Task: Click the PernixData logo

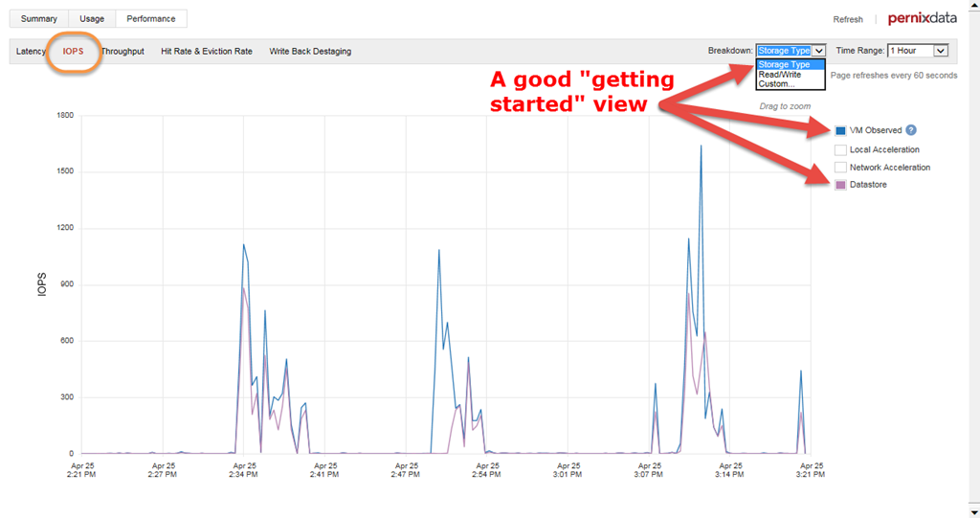Action: click(922, 18)
